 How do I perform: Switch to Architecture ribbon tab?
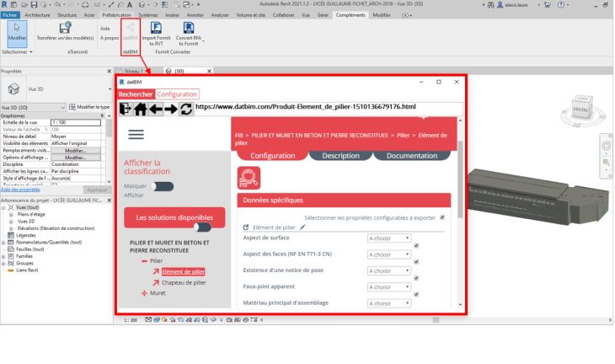37,15
